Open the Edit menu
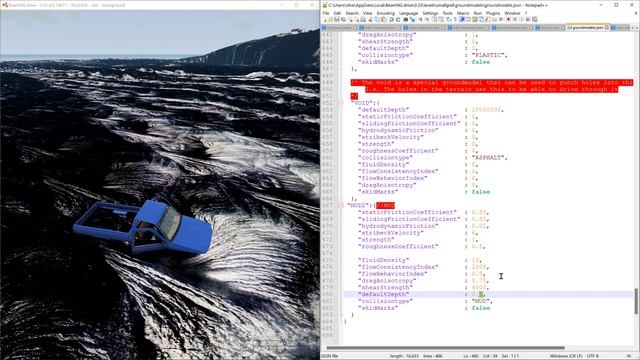 point(337,13)
